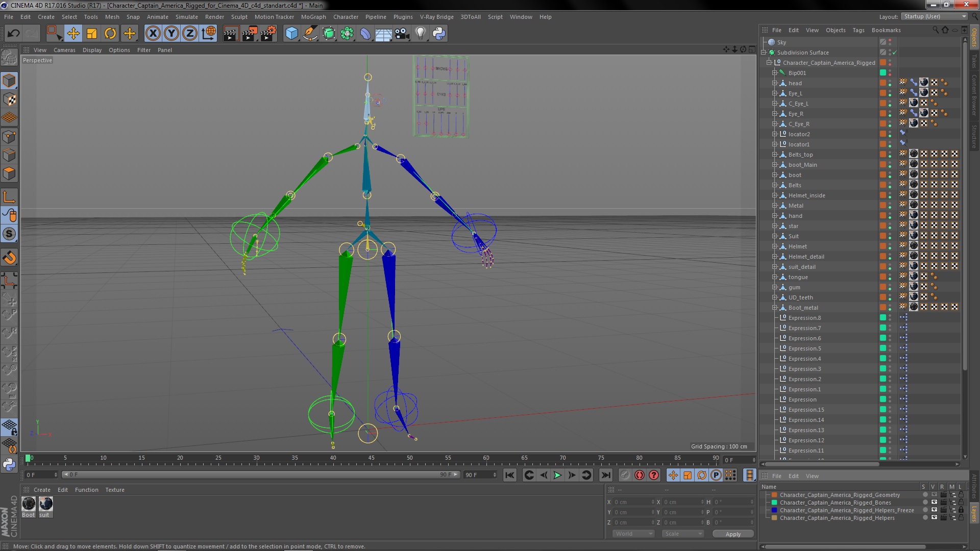Toggle the Snap S button

pyautogui.click(x=9, y=234)
